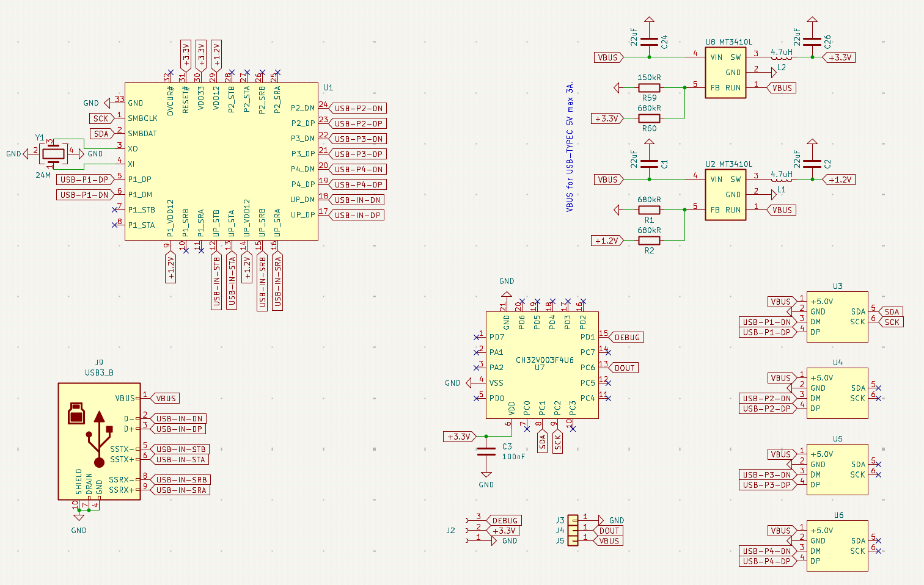
Task: Select the U6 port block
Action: tap(837, 545)
